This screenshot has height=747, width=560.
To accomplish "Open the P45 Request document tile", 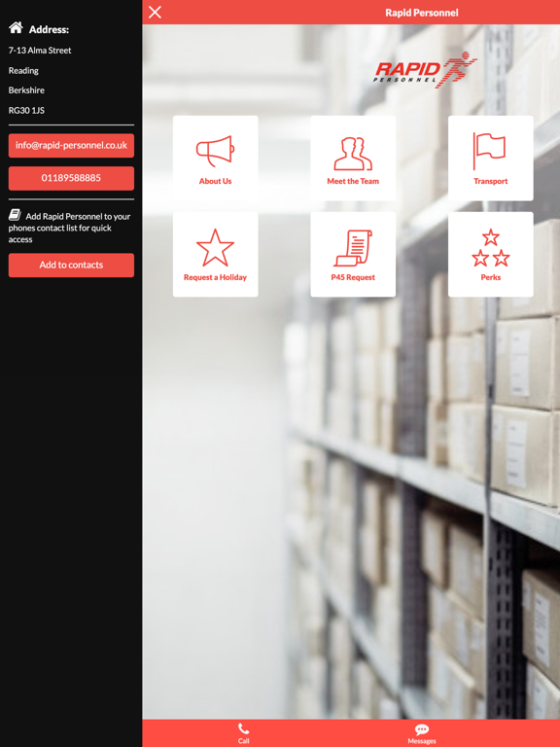I will tap(353, 255).
